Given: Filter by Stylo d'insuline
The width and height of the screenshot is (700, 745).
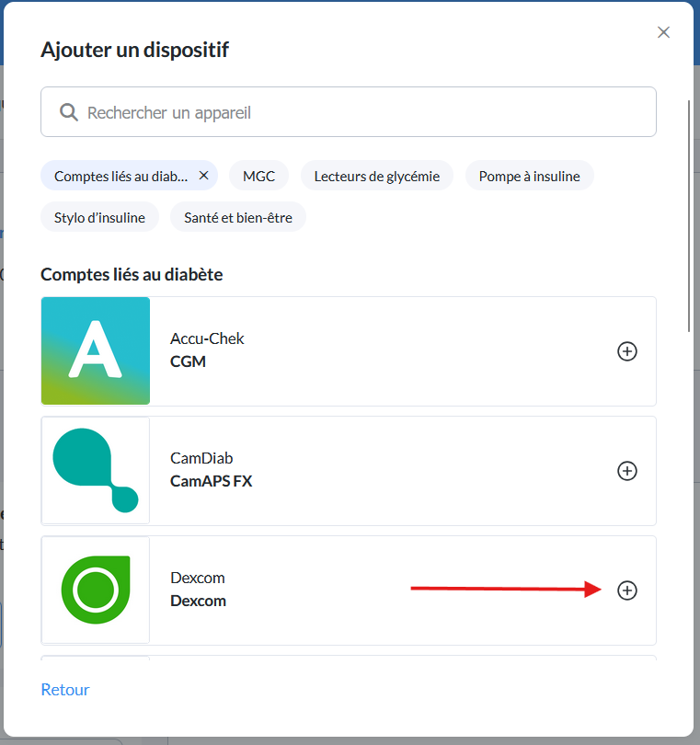Looking at the screenshot, I should click(99, 217).
